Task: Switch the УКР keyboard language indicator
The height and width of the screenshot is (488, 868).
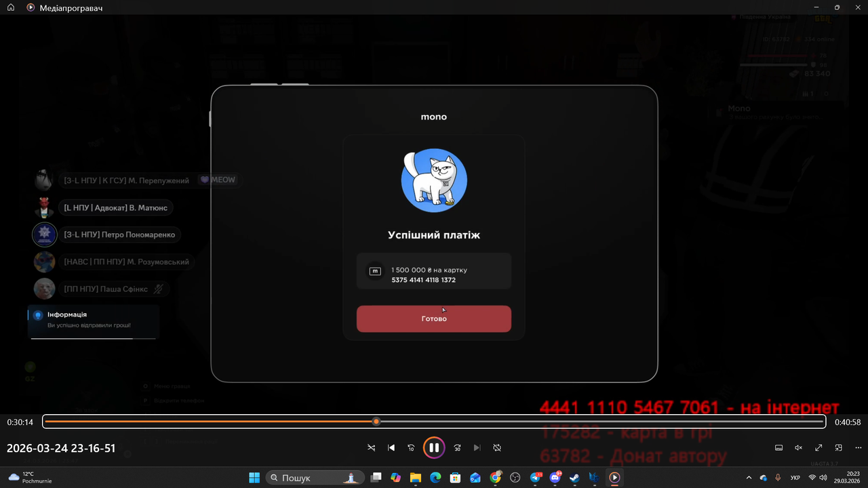Action: [x=795, y=478]
